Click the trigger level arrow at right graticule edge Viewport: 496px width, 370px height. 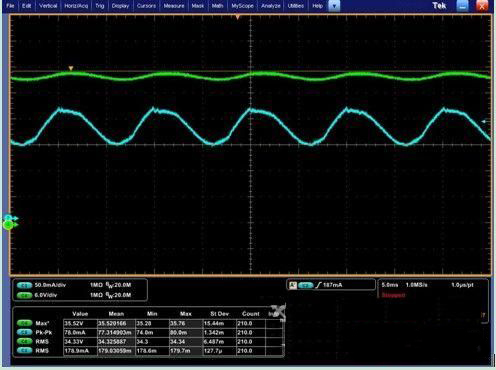pyautogui.click(x=484, y=122)
